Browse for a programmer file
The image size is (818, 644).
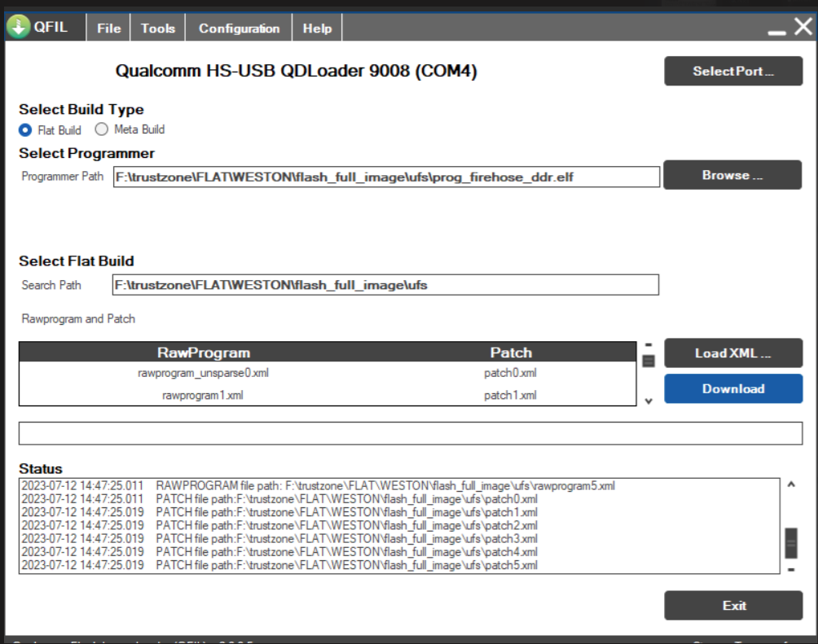point(732,175)
